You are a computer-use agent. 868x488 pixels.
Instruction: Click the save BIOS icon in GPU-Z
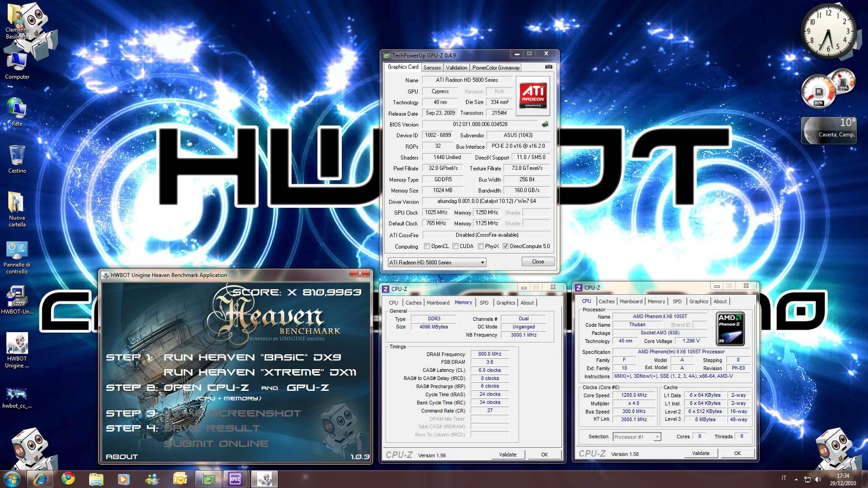(545, 124)
